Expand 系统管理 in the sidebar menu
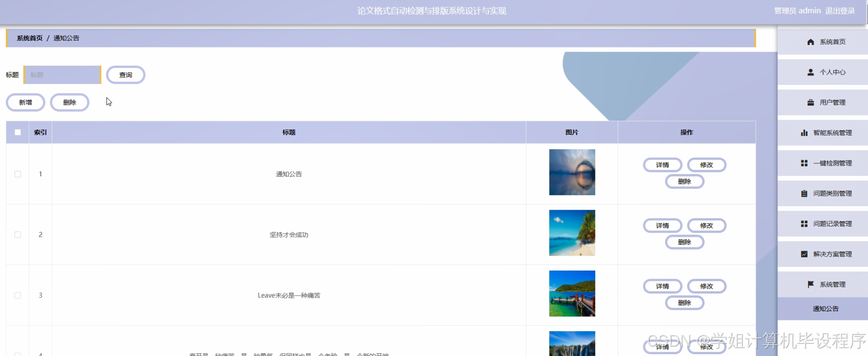The height and width of the screenshot is (356, 868). point(823,284)
